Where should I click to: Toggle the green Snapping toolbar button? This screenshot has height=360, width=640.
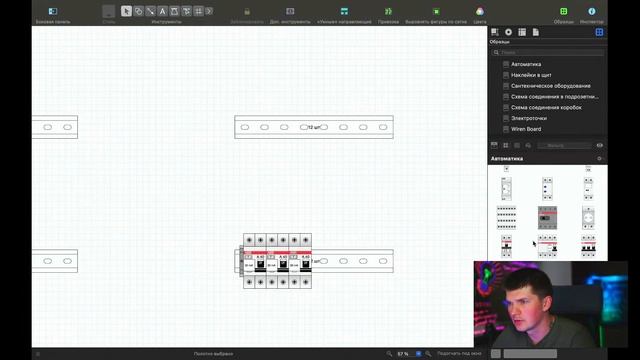pyautogui.click(x=388, y=11)
